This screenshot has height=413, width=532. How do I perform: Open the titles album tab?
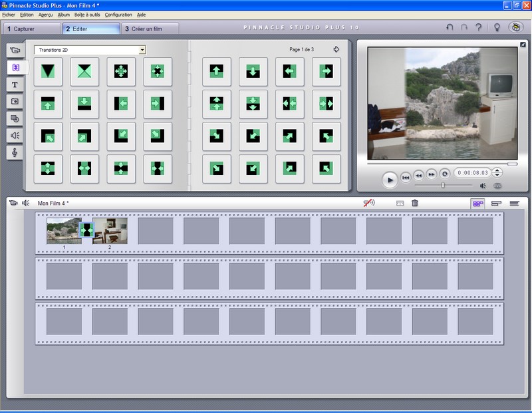[x=15, y=84]
